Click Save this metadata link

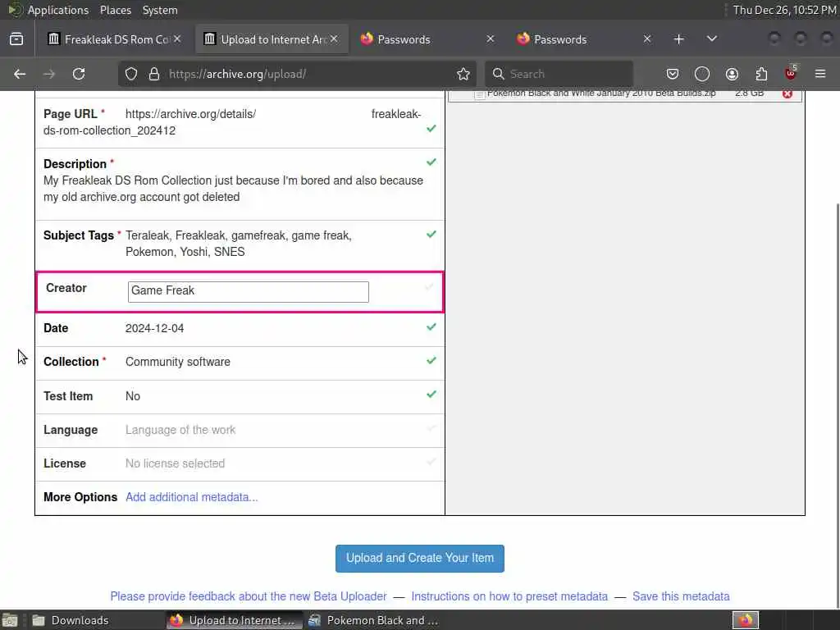pos(680,596)
